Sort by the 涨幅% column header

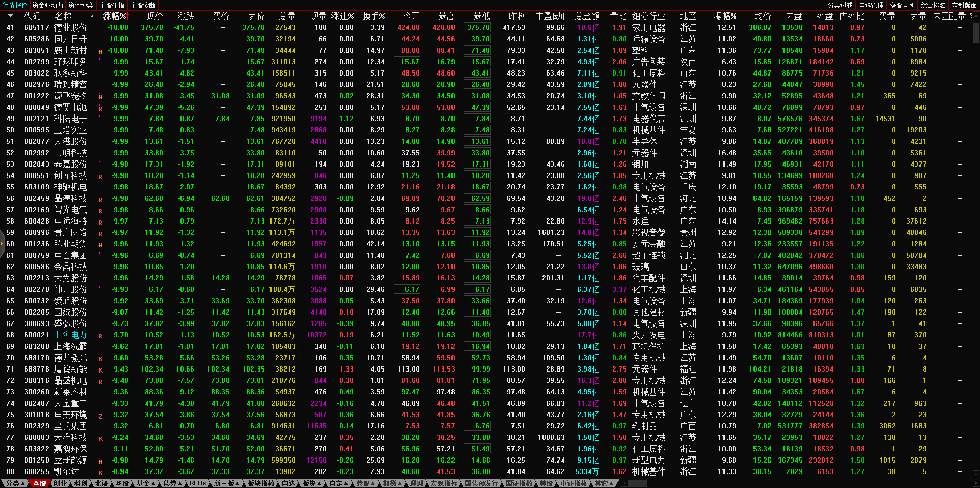pos(114,16)
